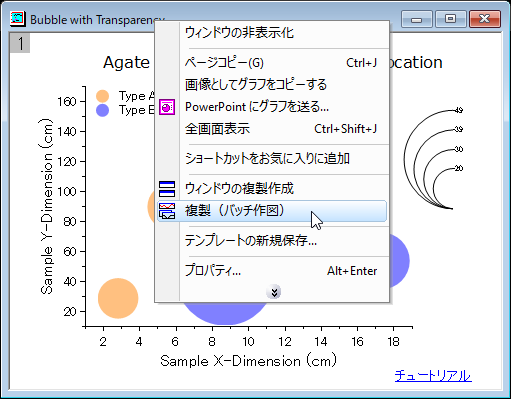Choose PowerPointにグラフを送る... entry
511x399 pixels.
coord(273,107)
